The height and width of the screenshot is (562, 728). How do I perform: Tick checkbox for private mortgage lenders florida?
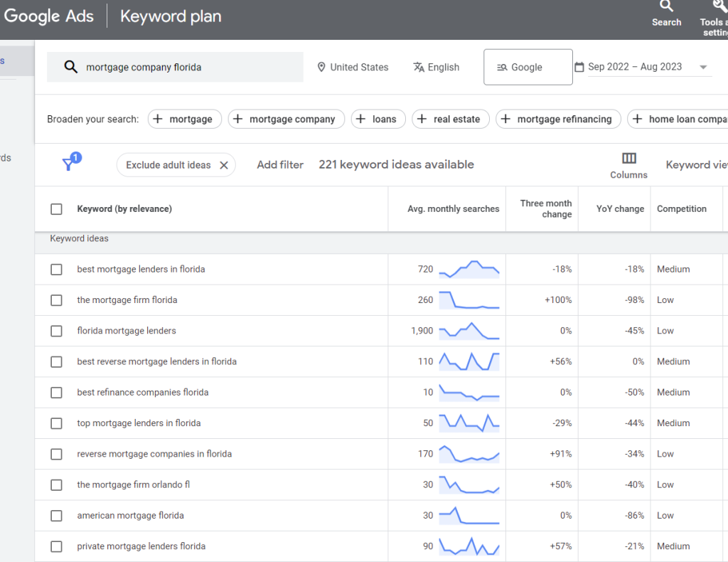click(x=56, y=546)
